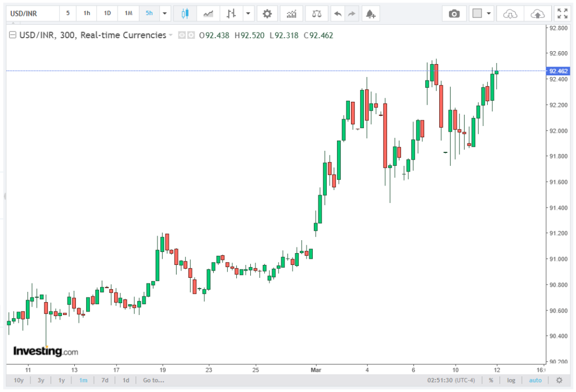Image resolution: width=576 pixels, height=392 pixels.
Task: Toggle percentage scale mode
Action: 491,380
